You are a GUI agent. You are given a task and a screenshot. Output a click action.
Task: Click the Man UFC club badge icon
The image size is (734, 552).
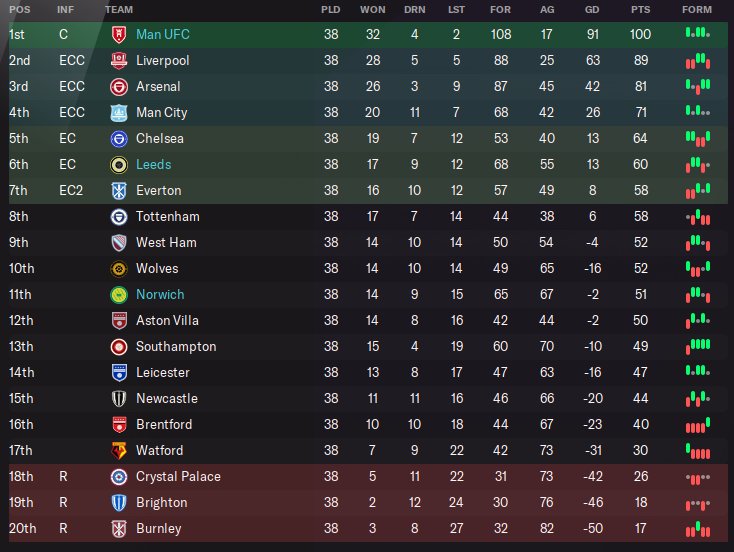(x=118, y=35)
